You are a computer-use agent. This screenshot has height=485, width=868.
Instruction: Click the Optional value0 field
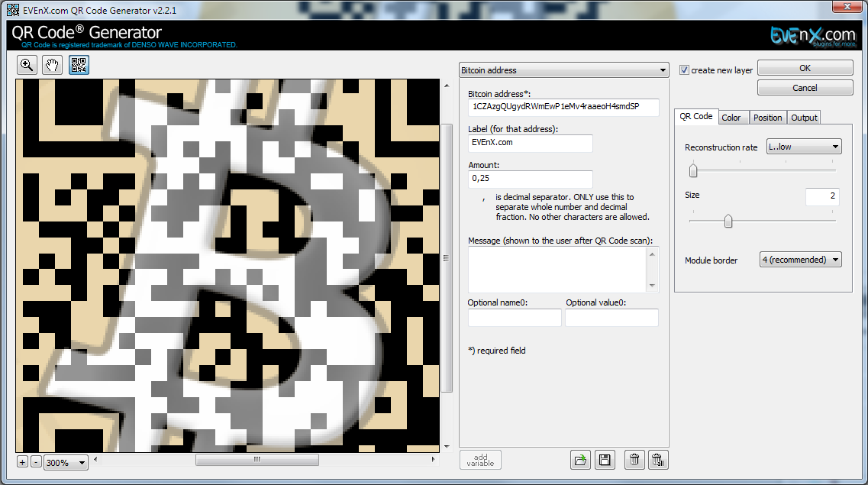pyautogui.click(x=611, y=318)
